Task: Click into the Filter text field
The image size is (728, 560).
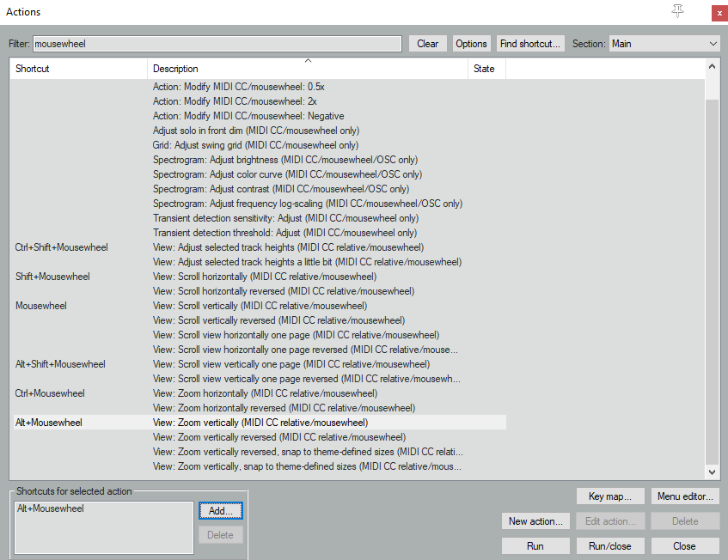Action: pos(217,44)
